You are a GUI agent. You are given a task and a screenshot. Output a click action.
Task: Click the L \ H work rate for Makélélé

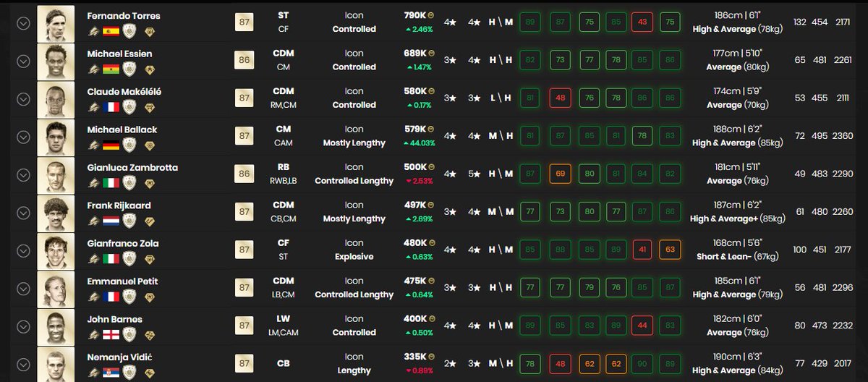coord(501,98)
